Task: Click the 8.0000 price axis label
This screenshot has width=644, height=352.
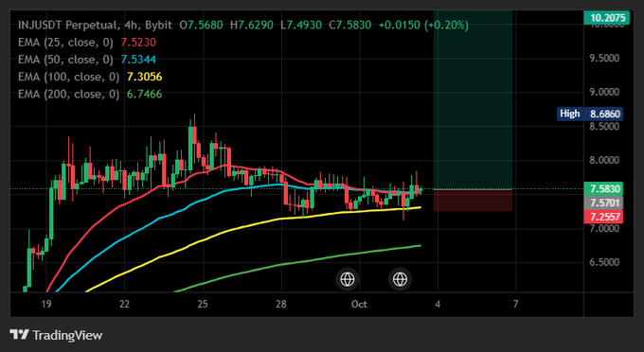Action: [x=604, y=160]
